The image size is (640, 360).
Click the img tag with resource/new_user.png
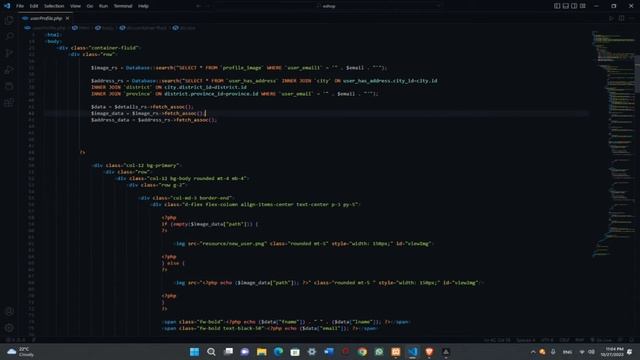[303, 244]
